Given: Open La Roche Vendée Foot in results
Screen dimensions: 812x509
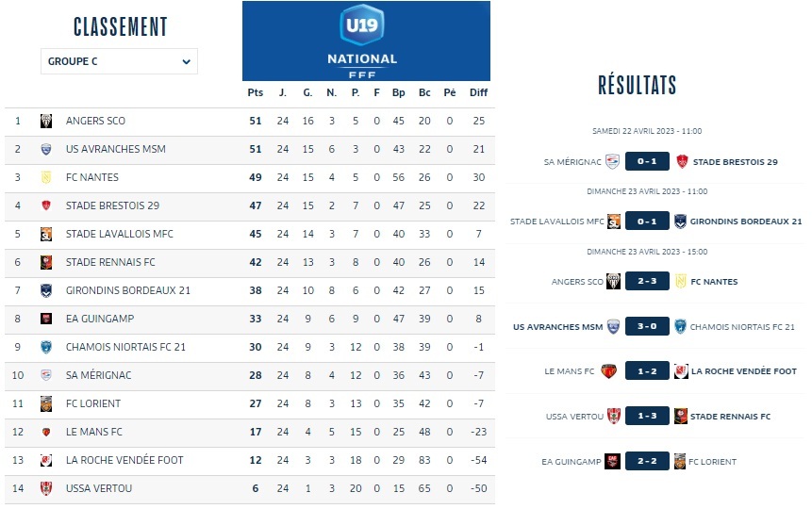Looking at the screenshot, I should (x=744, y=371).
